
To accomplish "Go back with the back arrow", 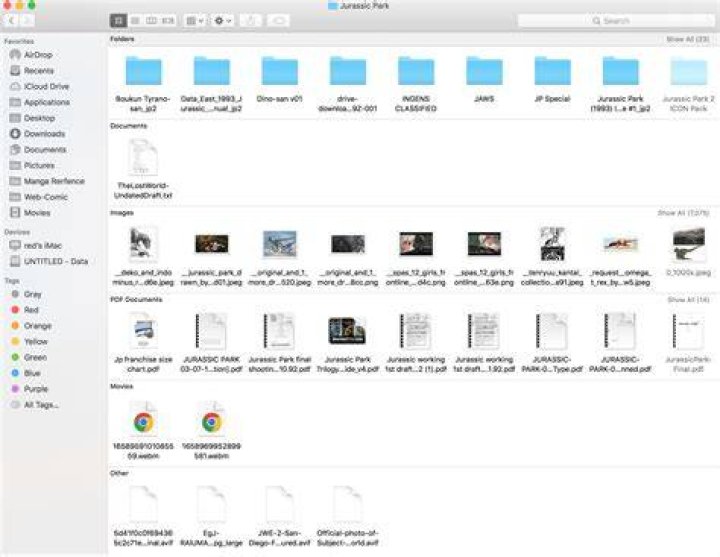I will 11,21.
